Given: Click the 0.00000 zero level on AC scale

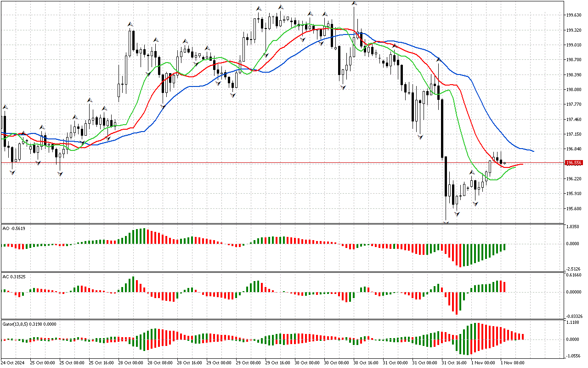Looking at the screenshot, I should coord(574,292).
